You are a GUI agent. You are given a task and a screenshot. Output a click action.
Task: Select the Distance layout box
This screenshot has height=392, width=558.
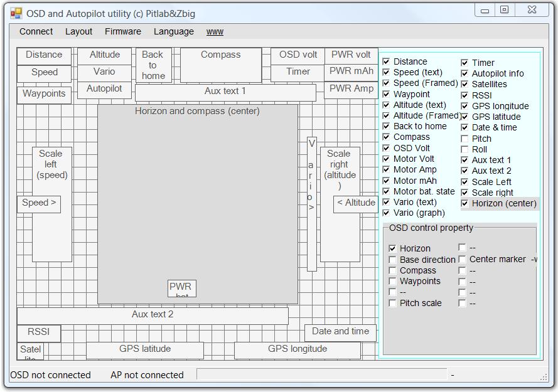[x=44, y=56]
